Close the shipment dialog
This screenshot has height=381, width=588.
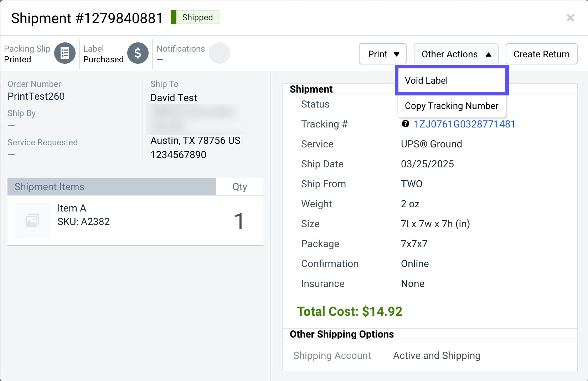click(x=570, y=18)
